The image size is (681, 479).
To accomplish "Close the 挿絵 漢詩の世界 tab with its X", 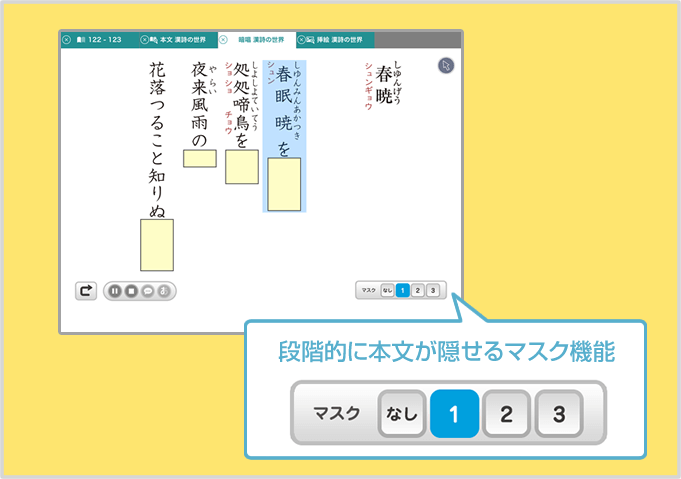I will point(301,40).
